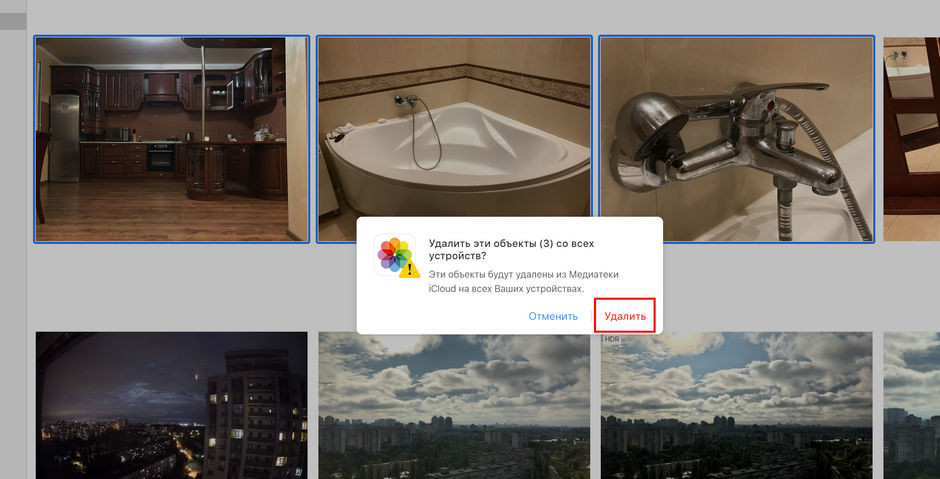Select the partially visible top-right photo
This screenshot has width=940, height=479.
(x=911, y=139)
